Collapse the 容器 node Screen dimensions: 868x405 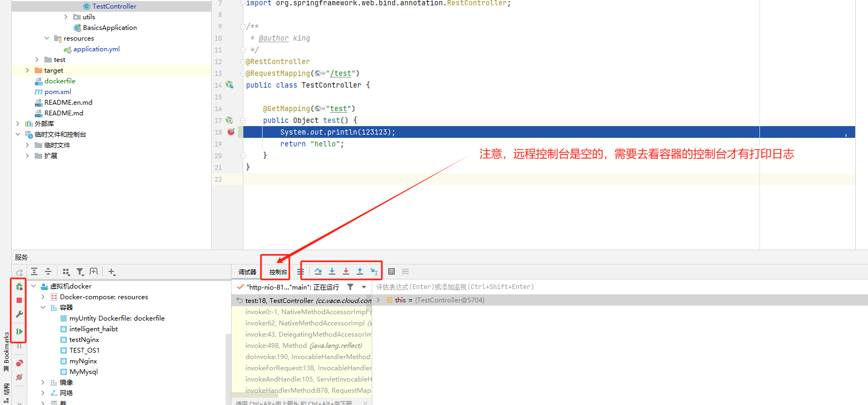43,307
